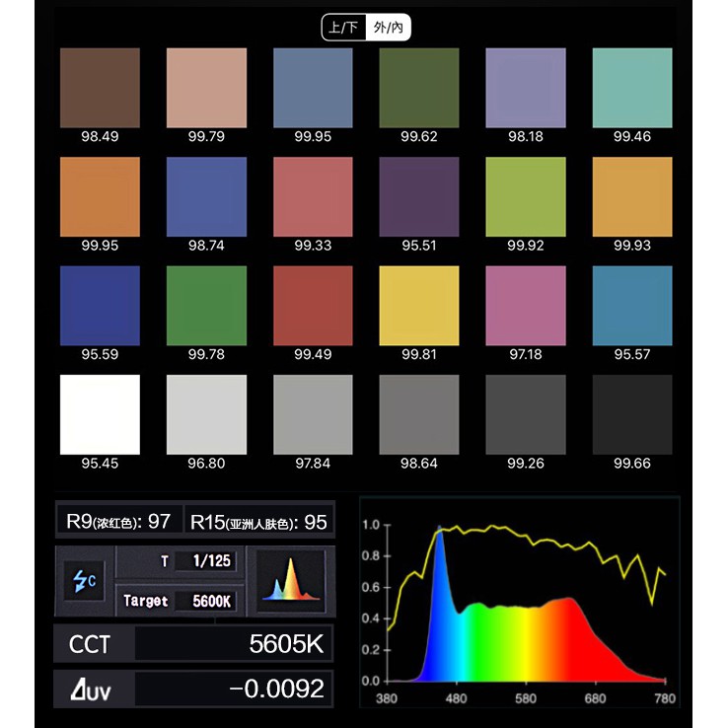Select the 上/下 toggle option

click(x=343, y=28)
